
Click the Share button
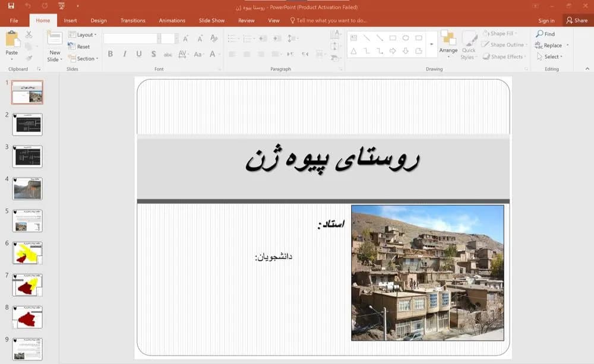577,20
